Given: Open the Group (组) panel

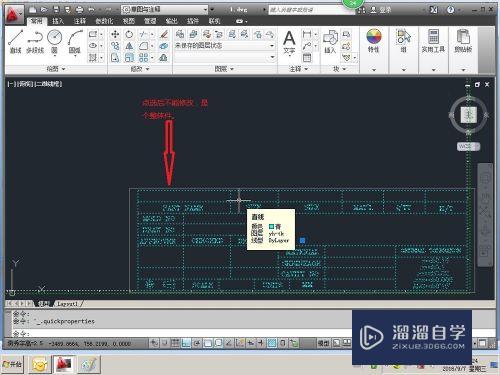Looking at the screenshot, I should (x=403, y=41).
